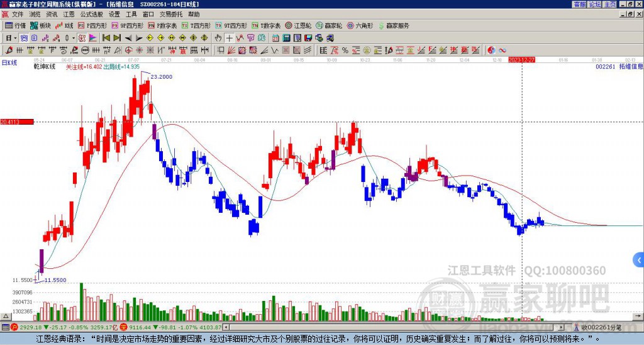Collapse volume pane with triangle button
The height and width of the screenshot is (345, 644).
[5, 316]
